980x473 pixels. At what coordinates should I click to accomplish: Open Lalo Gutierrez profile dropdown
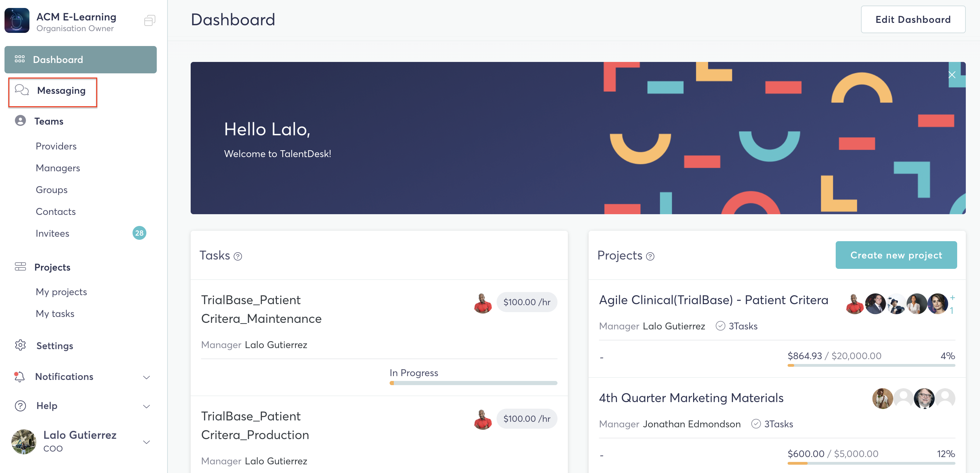point(146,442)
